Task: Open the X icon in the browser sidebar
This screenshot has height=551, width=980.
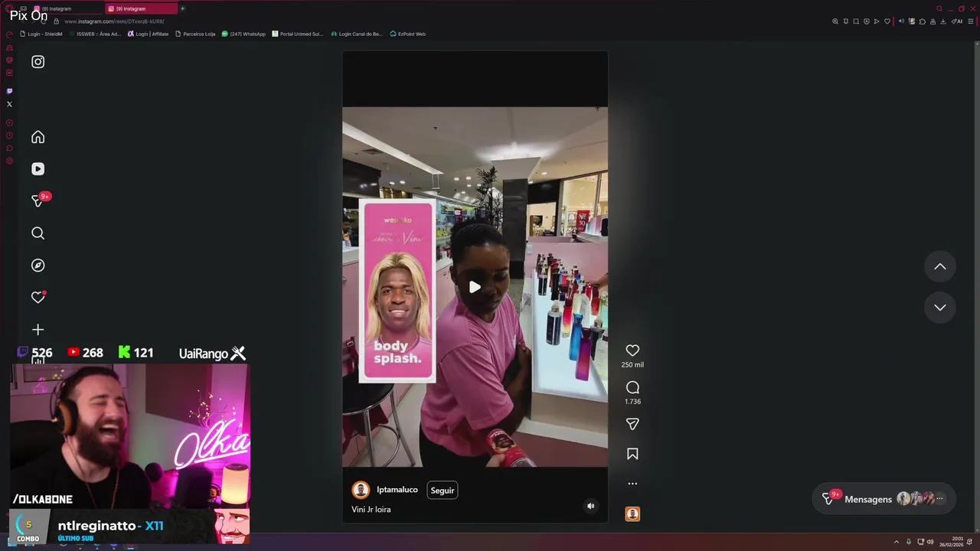Action: click(9, 104)
